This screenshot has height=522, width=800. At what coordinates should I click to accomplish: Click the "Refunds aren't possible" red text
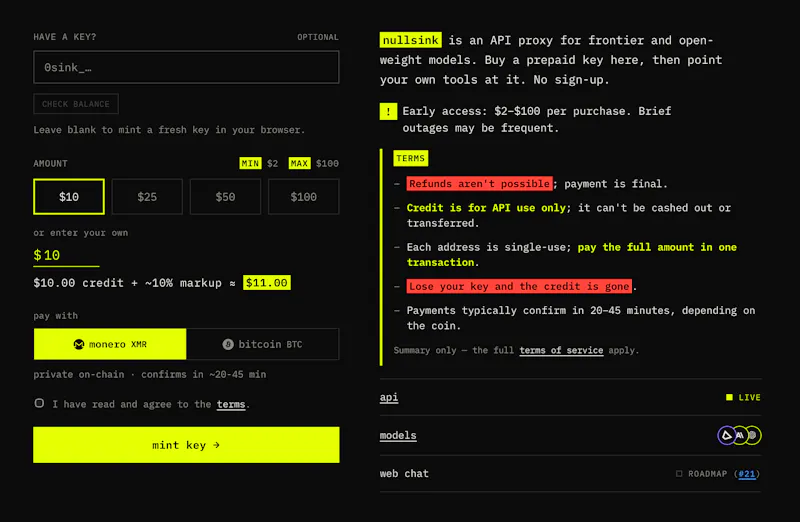coord(480,184)
